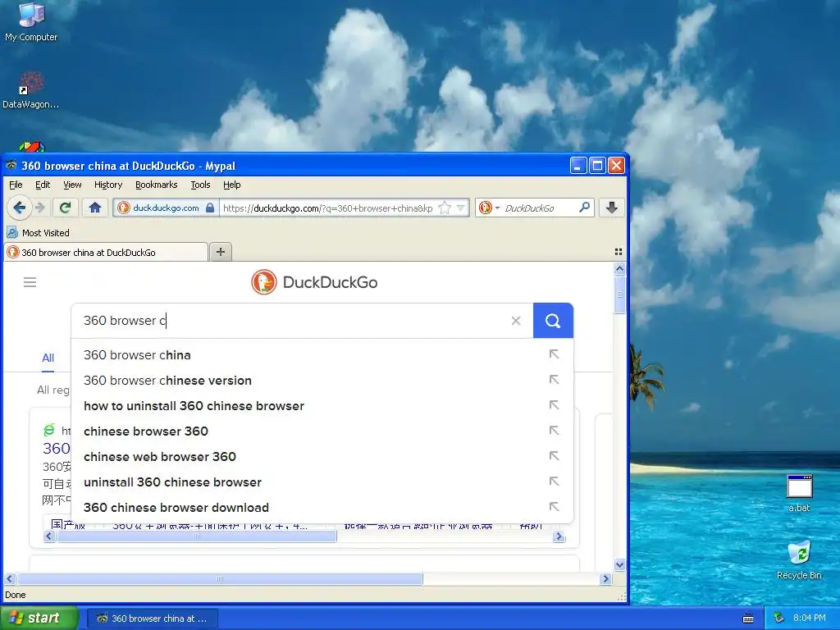
Task: Open the History menu
Action: 108,185
